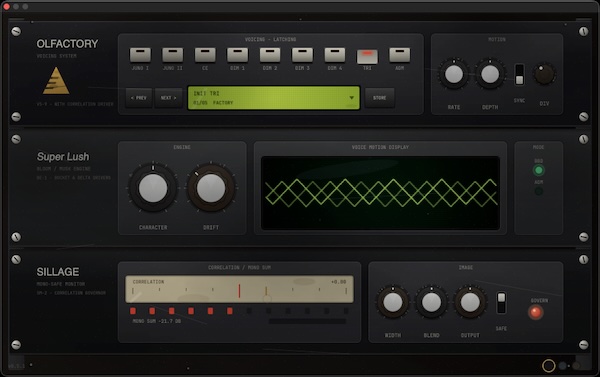Flip the SAFE switch
This screenshot has width=600, height=377.
tap(501, 303)
